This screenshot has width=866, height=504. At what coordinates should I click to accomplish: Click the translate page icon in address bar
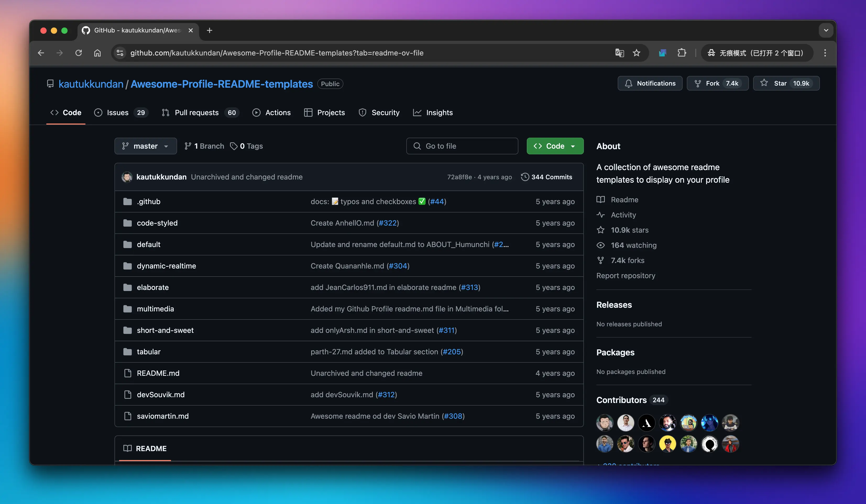(x=619, y=53)
